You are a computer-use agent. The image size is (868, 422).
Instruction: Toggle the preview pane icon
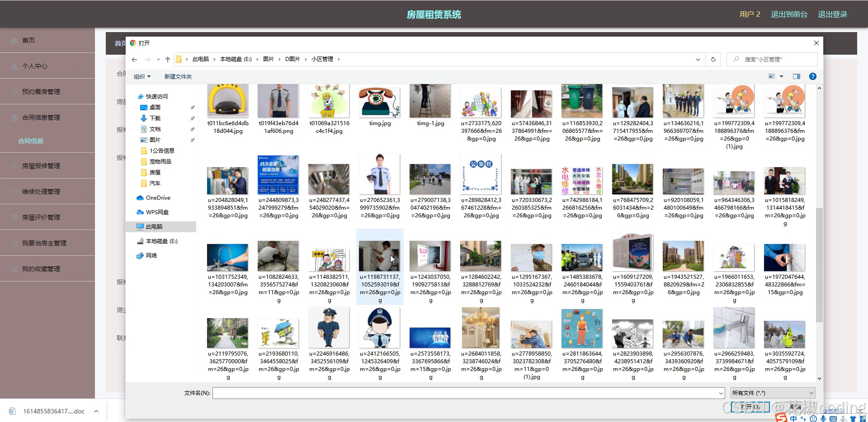click(797, 76)
